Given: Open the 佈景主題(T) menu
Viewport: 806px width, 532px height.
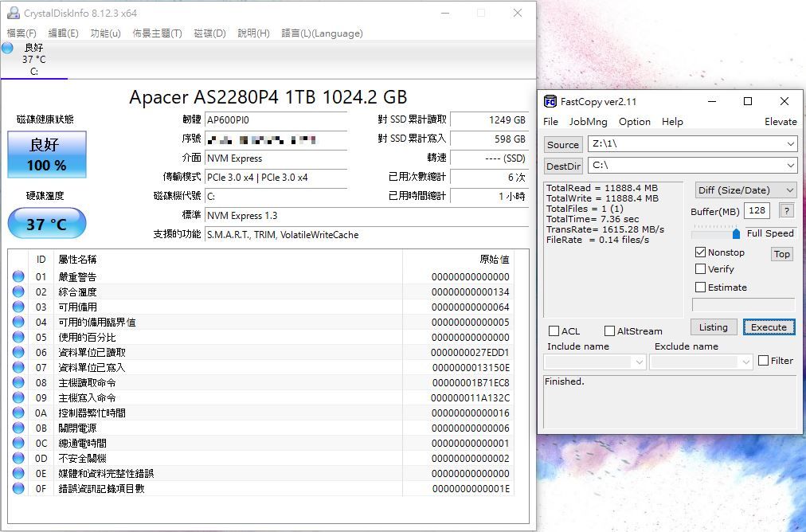Looking at the screenshot, I should point(157,33).
